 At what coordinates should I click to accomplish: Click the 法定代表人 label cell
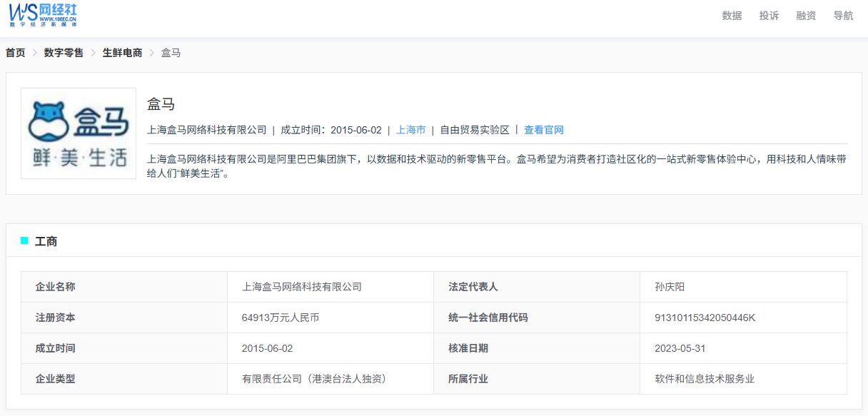click(x=537, y=287)
